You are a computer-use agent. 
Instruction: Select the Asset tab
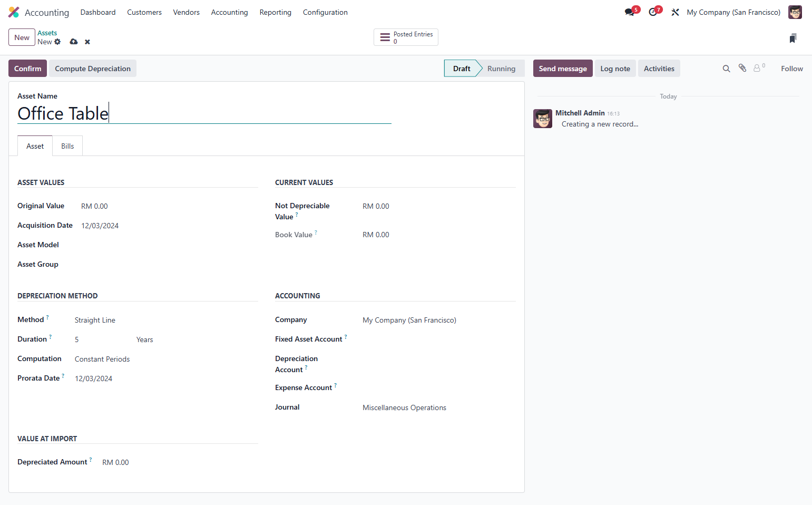(35, 146)
